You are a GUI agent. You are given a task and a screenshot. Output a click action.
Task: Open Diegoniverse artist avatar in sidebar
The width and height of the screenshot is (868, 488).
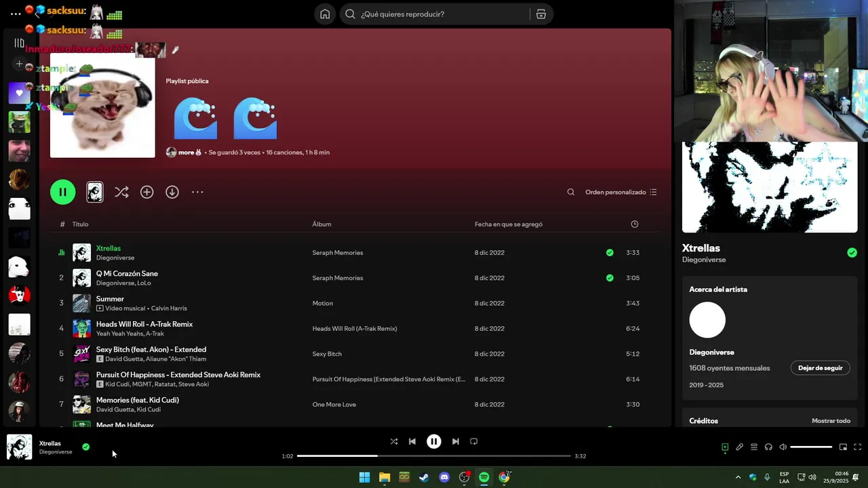707,320
